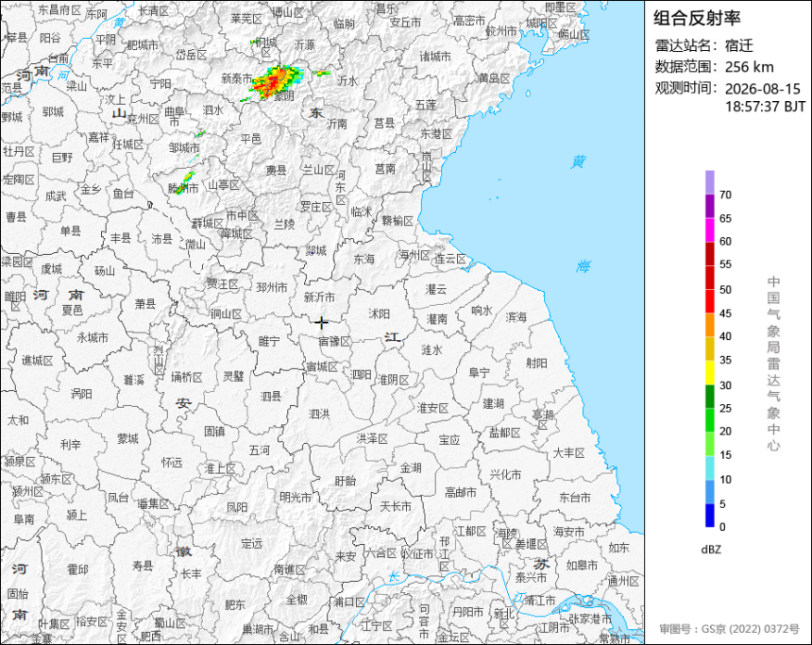Choose the yellow 30 dBZ legend swatch
Screen dimensions: 812x645
[x=709, y=372]
